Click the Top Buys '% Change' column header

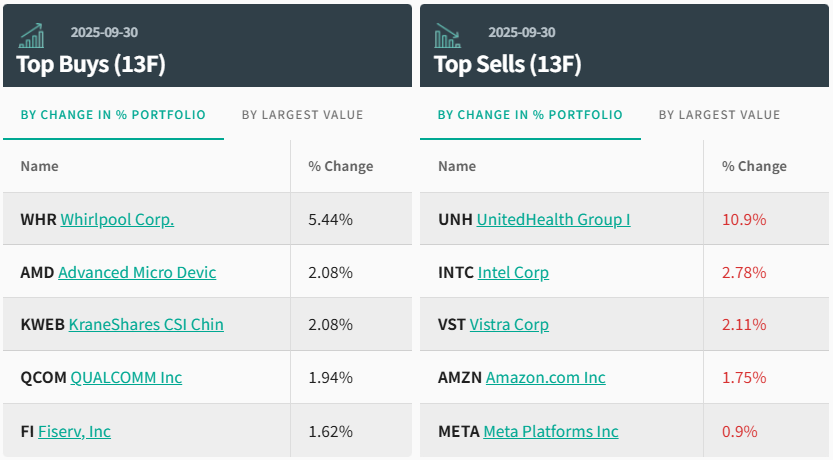click(340, 166)
